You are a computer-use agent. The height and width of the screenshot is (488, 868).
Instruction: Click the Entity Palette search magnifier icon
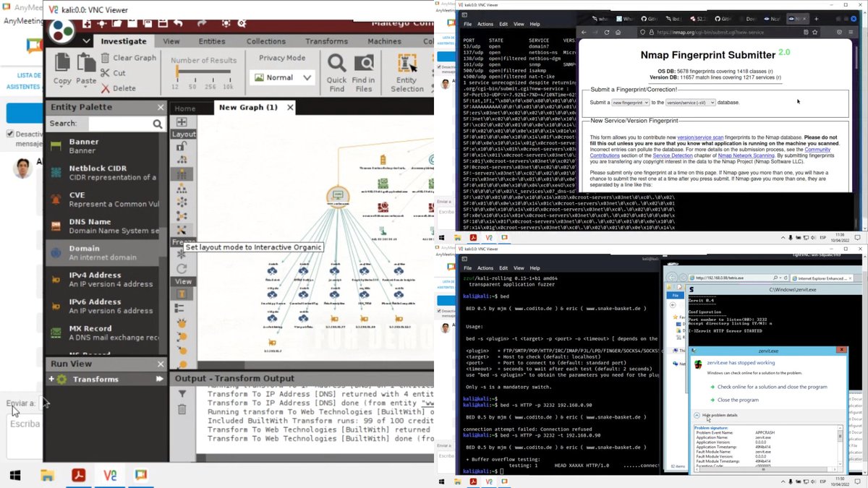point(158,124)
